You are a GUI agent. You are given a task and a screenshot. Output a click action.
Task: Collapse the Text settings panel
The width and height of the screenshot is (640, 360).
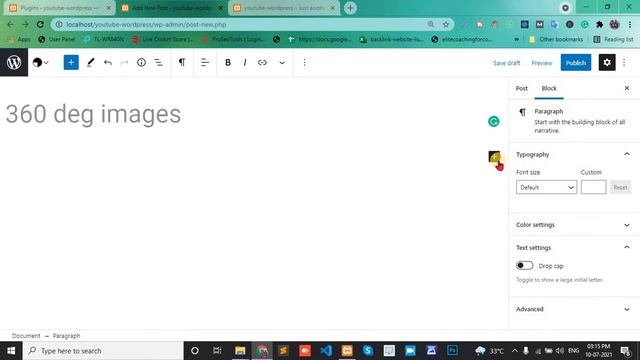[x=573, y=247]
